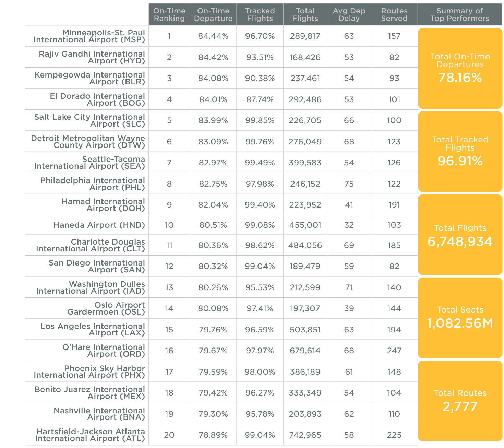
Task: Select the Total Flights column header
Action: [305, 15]
